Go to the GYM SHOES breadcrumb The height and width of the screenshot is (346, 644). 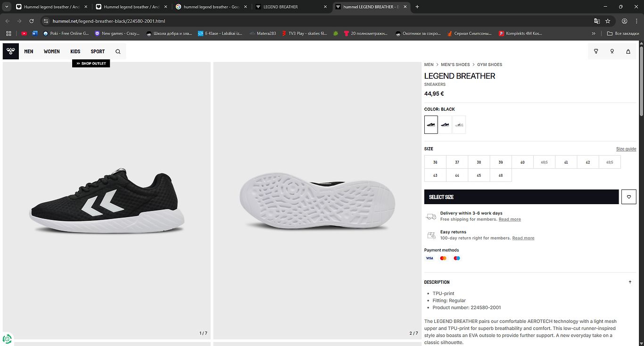coord(490,65)
